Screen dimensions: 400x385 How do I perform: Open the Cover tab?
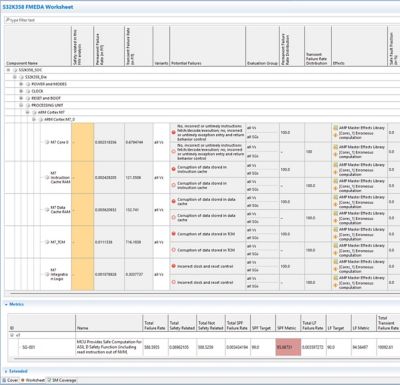10,380
